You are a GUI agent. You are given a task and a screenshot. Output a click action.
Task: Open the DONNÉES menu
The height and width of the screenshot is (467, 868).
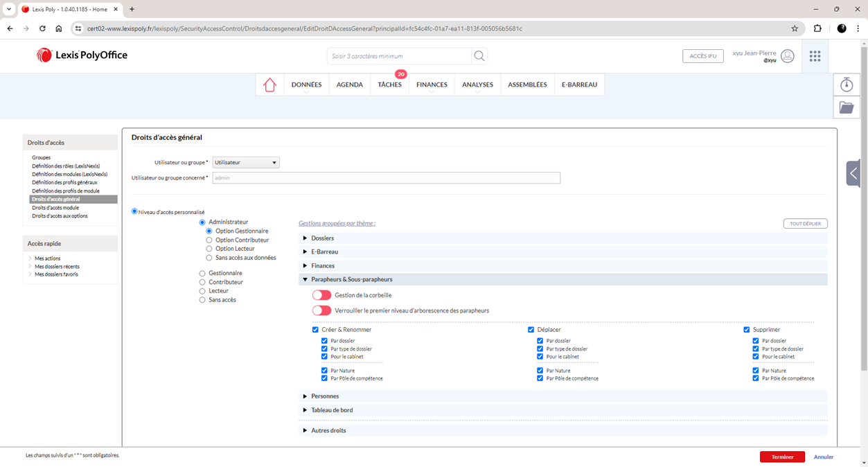[306, 85]
